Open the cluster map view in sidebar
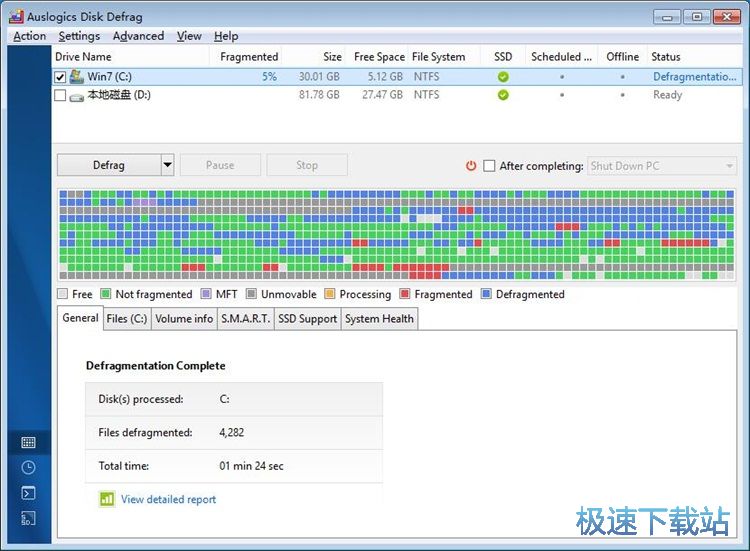The height and width of the screenshot is (551, 750). (28, 442)
